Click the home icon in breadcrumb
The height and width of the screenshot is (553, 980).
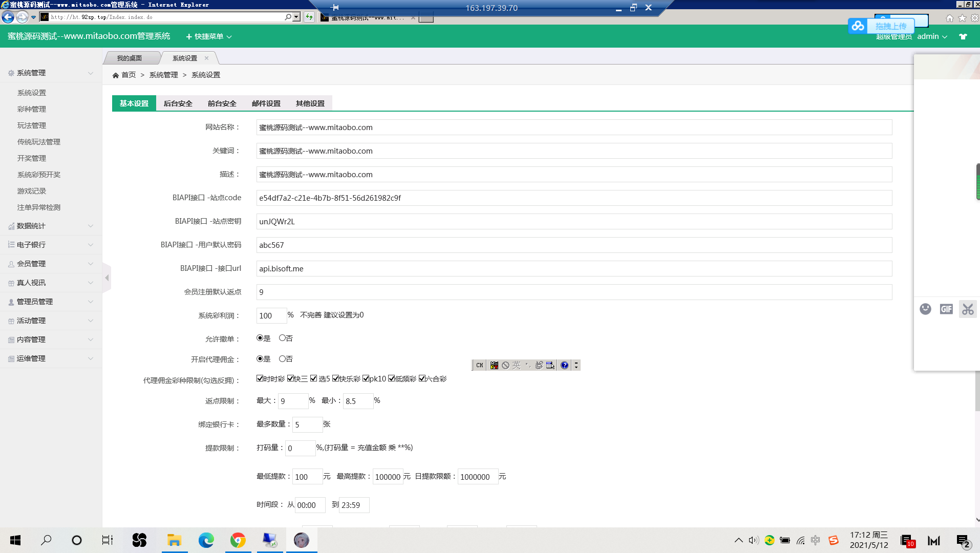(116, 75)
